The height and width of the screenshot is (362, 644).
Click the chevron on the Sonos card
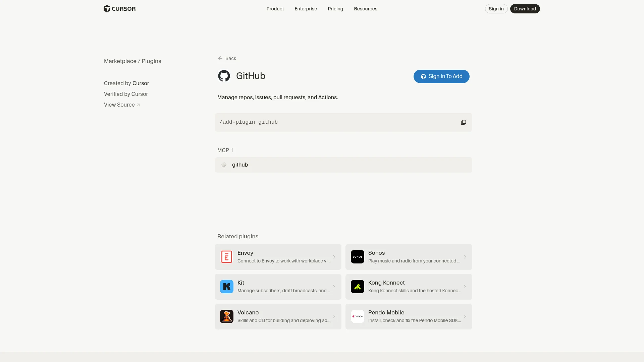click(x=465, y=257)
